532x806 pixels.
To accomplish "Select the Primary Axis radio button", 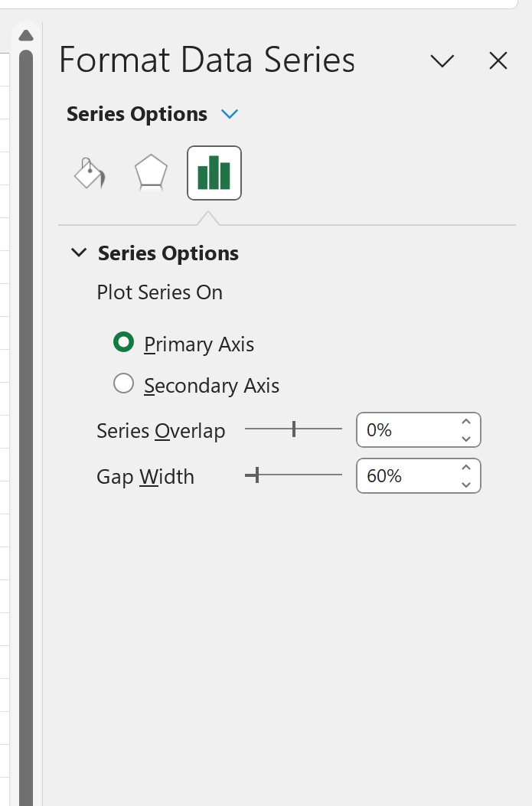I will point(123,343).
